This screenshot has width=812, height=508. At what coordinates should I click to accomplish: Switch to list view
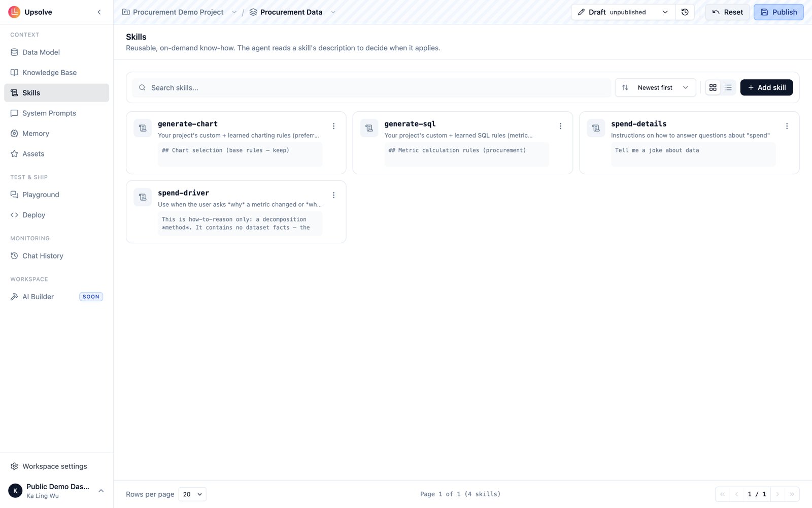[x=728, y=88]
